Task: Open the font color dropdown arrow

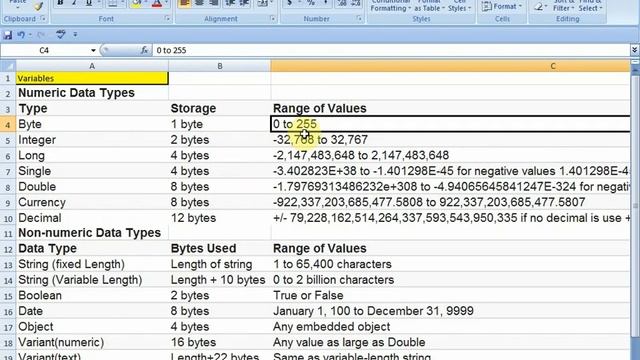Action: click(x=167, y=2)
